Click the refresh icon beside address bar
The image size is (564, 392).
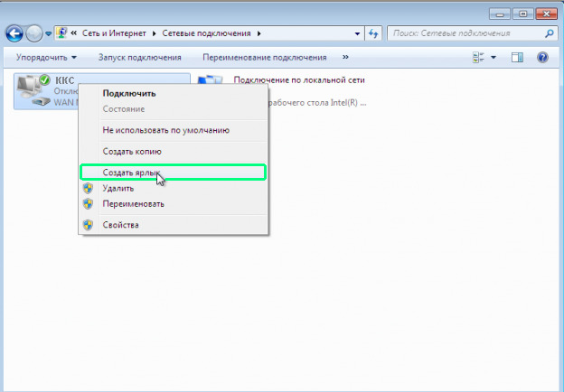373,33
